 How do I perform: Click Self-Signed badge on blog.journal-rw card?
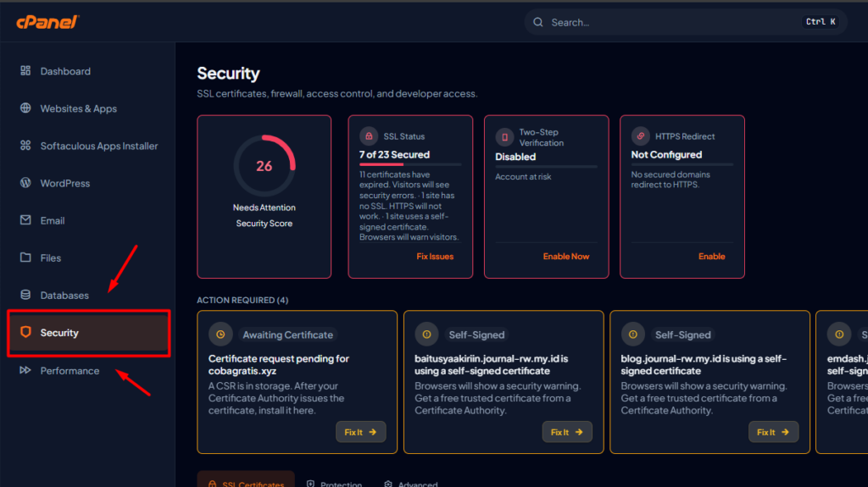[x=682, y=335]
